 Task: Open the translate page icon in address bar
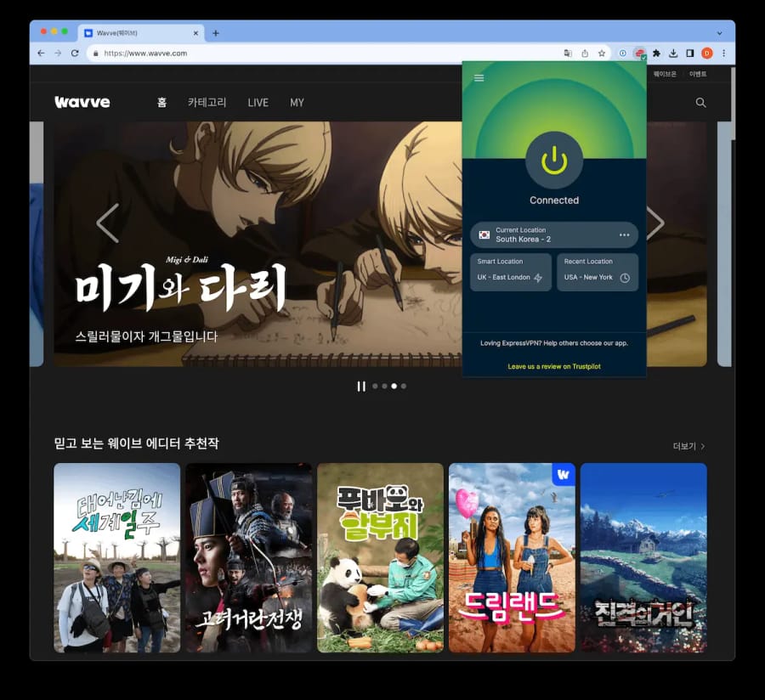(x=568, y=54)
